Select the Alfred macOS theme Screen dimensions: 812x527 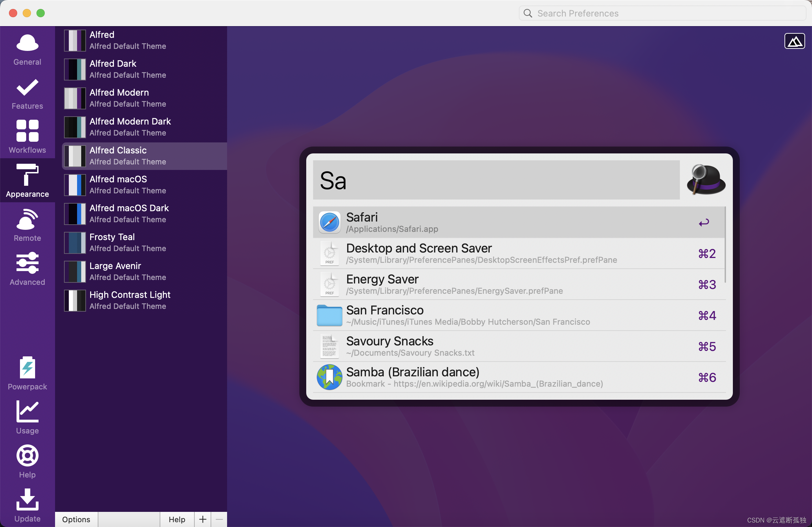pyautogui.click(x=145, y=185)
